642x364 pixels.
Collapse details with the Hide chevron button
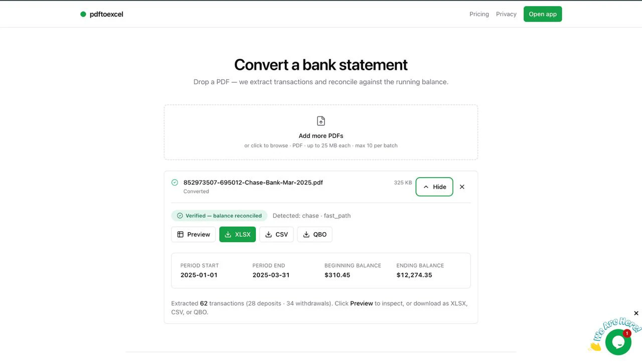pyautogui.click(x=434, y=187)
